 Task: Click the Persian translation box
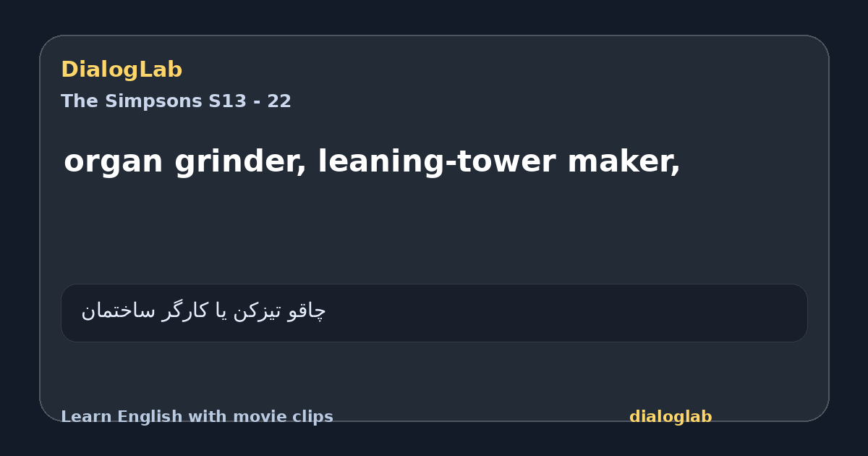pos(434,313)
